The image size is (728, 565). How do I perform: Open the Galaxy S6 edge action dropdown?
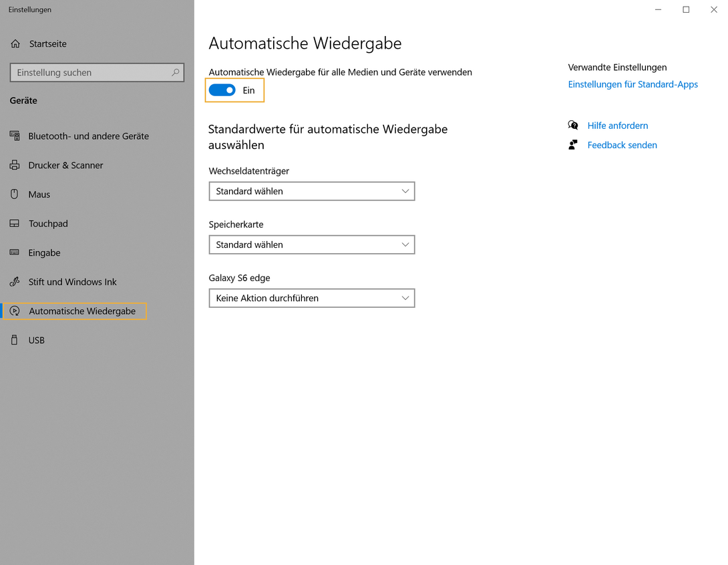click(x=312, y=298)
